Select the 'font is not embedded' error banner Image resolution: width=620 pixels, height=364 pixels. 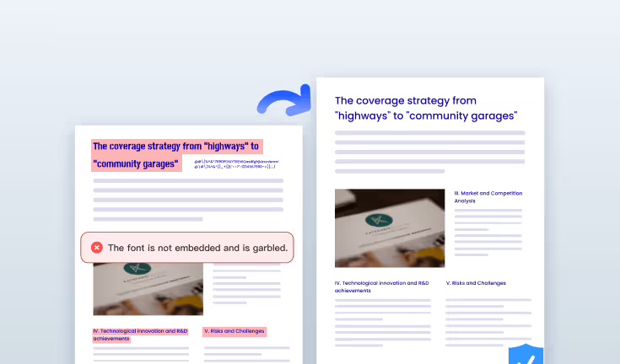(187, 248)
